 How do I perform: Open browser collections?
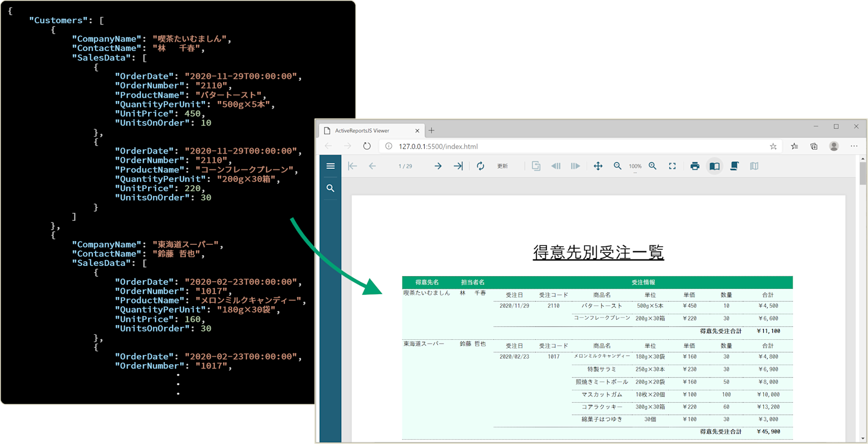point(814,146)
